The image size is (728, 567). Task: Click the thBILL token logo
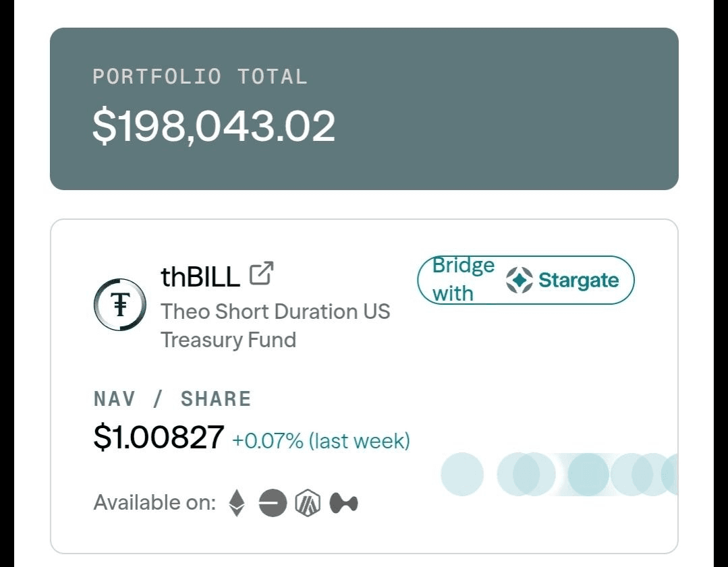(x=120, y=305)
